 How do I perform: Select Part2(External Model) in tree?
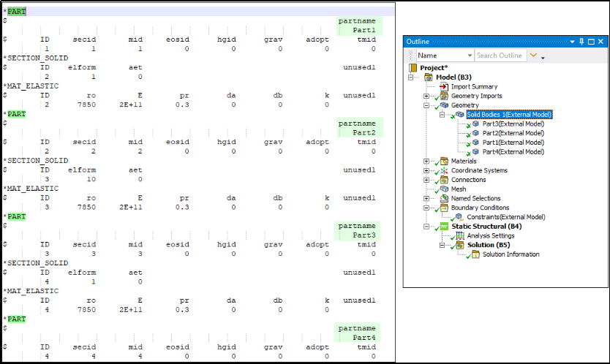513,133
